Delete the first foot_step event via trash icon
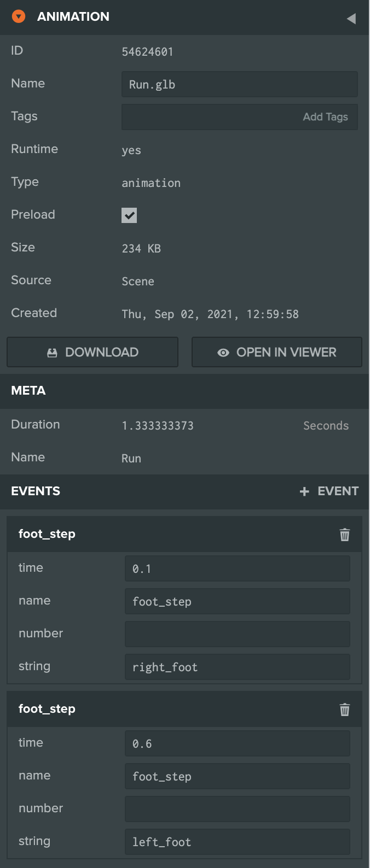 click(344, 535)
